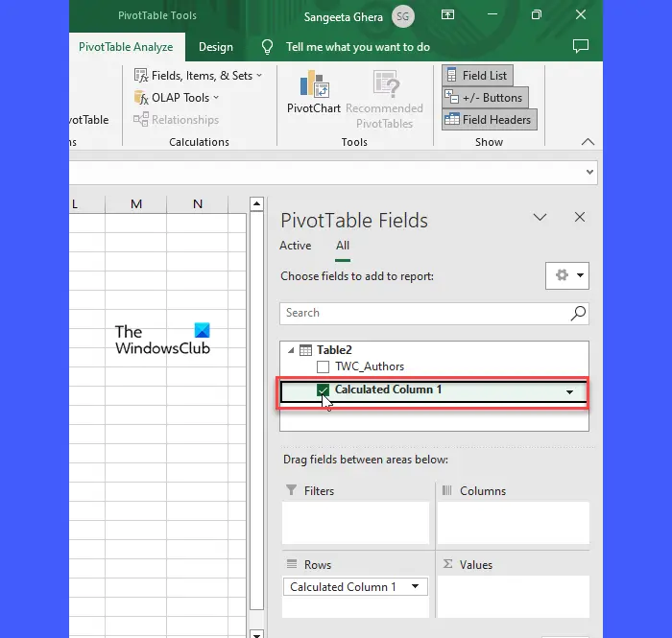The width and height of the screenshot is (672, 638).
Task: Click the Sangeeta Ghera account name
Action: click(x=344, y=17)
